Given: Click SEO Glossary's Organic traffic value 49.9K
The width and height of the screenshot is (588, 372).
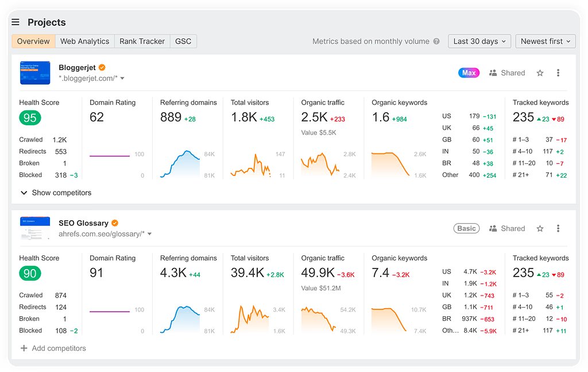Looking at the screenshot, I should [x=318, y=273].
